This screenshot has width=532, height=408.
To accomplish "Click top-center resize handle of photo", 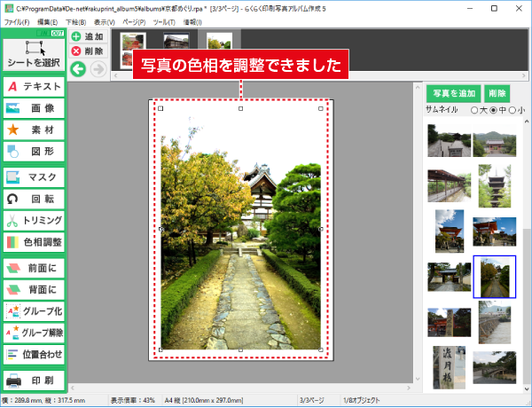I will click(x=240, y=108).
